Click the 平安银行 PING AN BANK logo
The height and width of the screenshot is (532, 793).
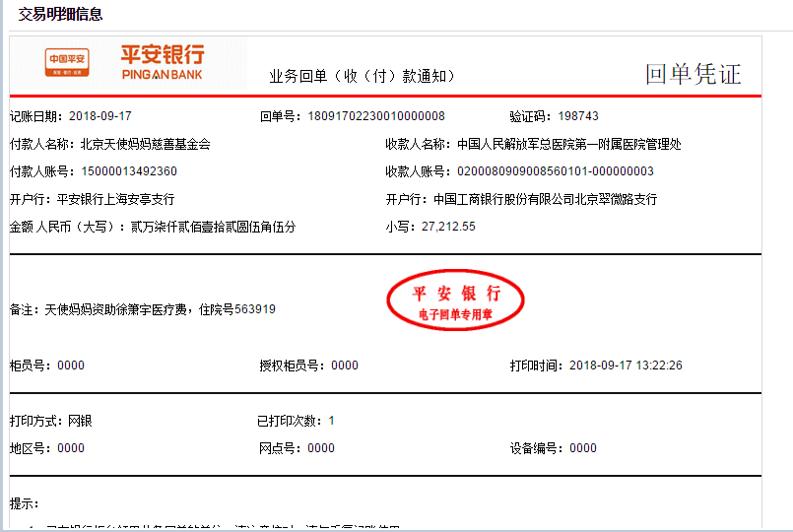163,62
